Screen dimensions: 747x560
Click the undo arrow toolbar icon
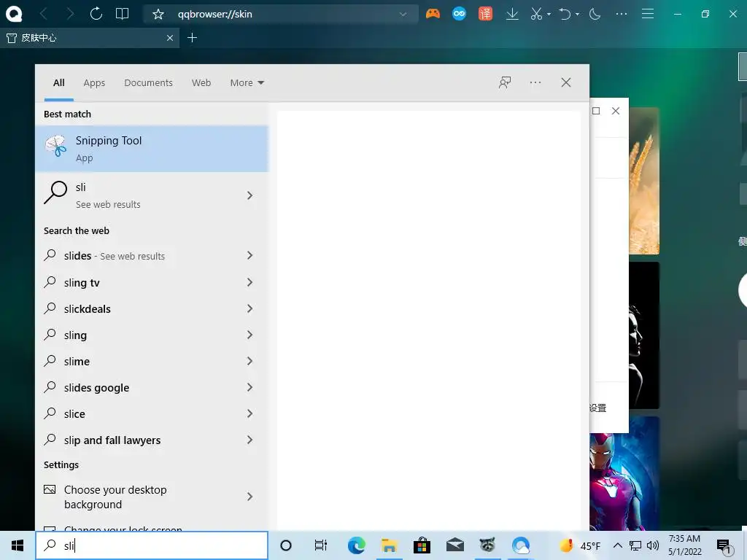[565, 14]
